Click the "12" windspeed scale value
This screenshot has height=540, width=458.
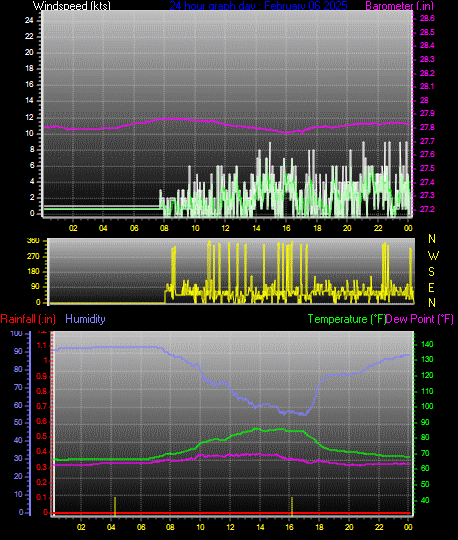(29, 117)
